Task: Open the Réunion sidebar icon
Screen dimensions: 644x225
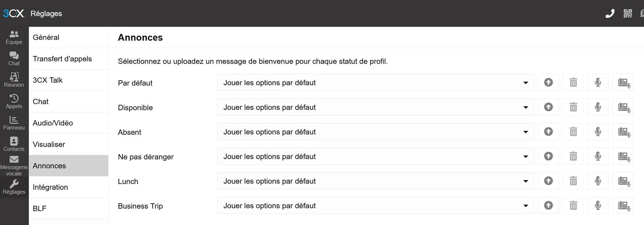Action: tap(14, 80)
